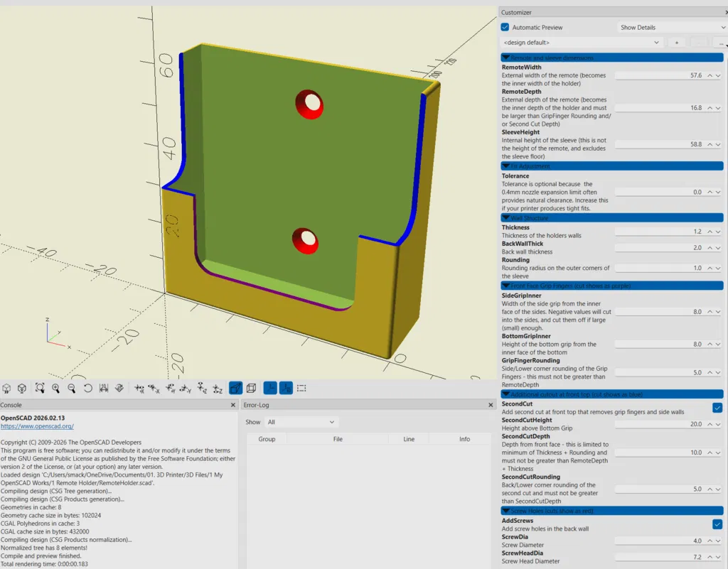The width and height of the screenshot is (728, 569).
Task: Sort Error-Log by the Line column
Action: coord(409,439)
